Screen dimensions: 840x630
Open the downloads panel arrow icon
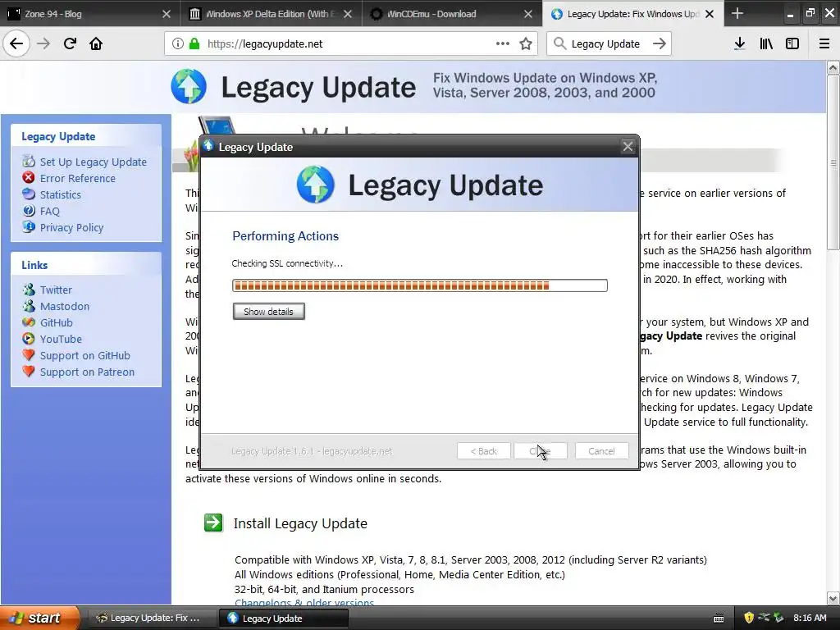739,43
